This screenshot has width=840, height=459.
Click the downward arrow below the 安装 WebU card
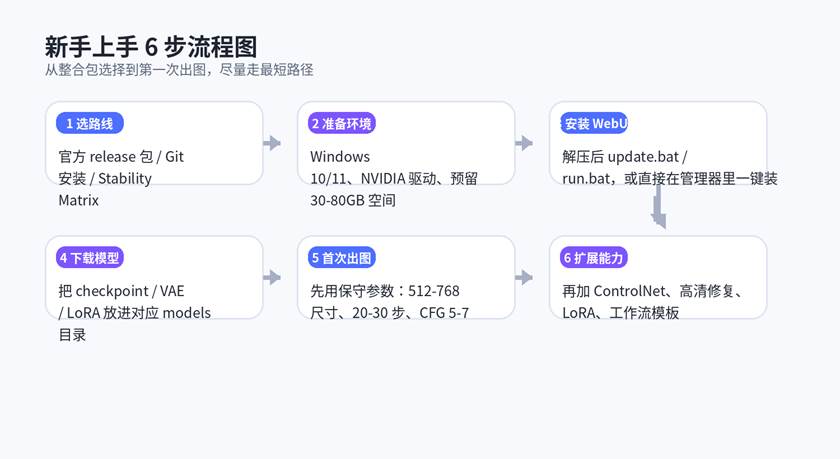[x=658, y=208]
